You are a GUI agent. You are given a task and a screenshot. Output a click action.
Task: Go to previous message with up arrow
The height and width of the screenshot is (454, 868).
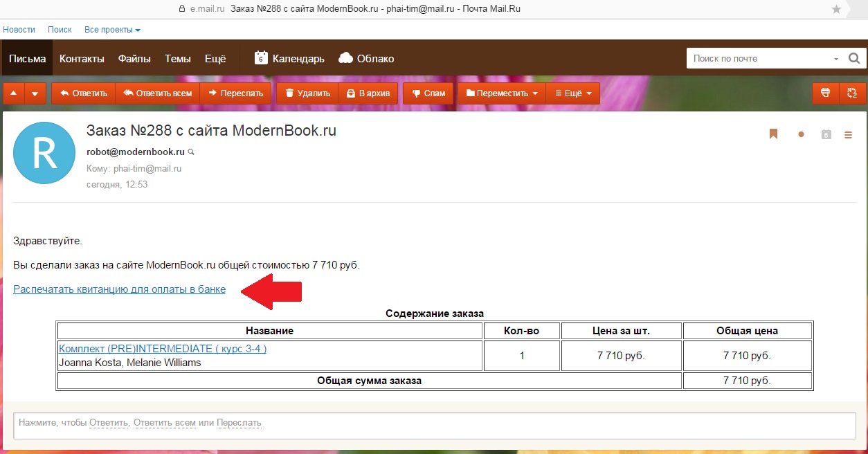click(x=13, y=93)
